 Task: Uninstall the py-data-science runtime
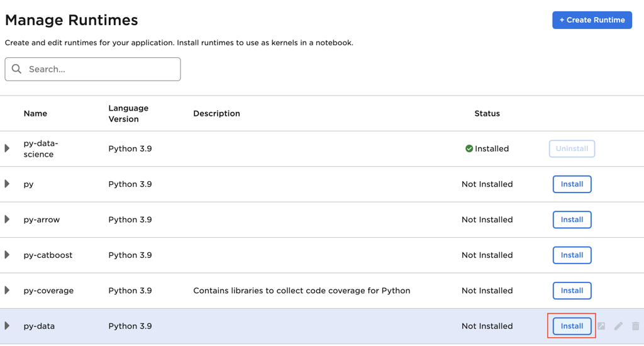click(572, 148)
